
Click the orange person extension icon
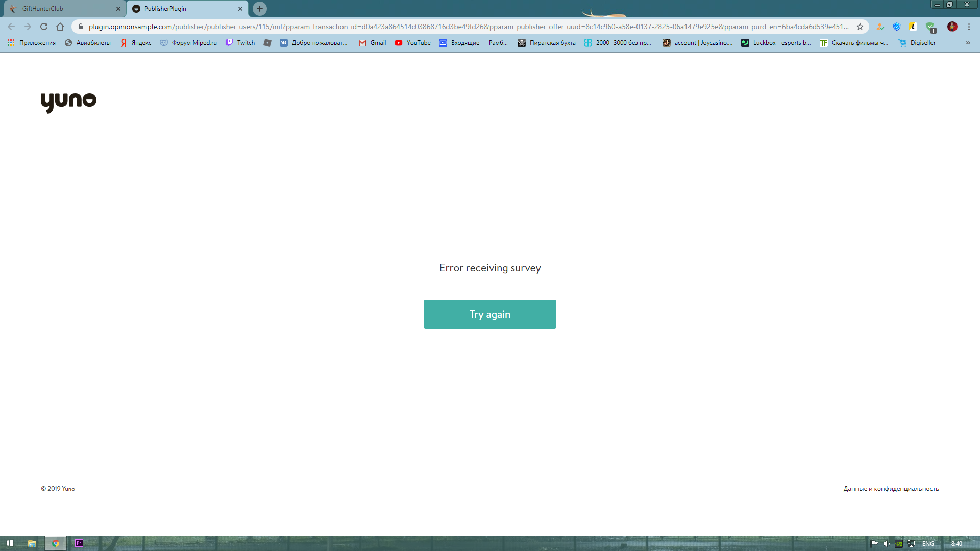pyautogui.click(x=880, y=27)
